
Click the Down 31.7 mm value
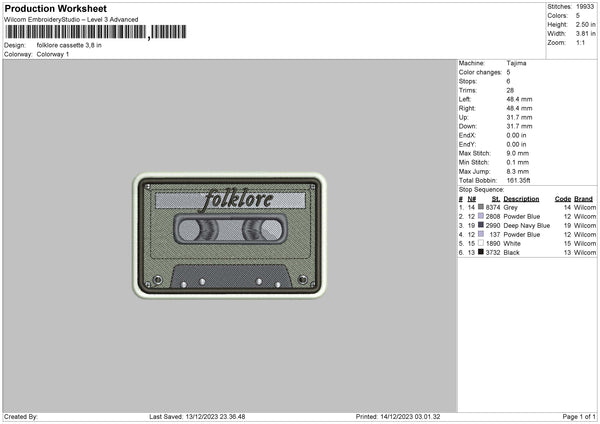click(x=519, y=126)
